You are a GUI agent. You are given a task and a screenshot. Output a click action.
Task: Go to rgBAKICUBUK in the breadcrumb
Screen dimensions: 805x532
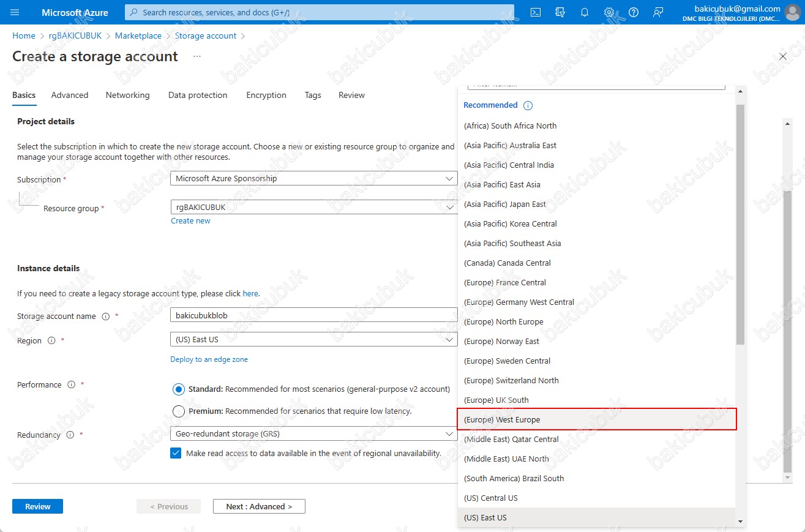click(x=75, y=36)
